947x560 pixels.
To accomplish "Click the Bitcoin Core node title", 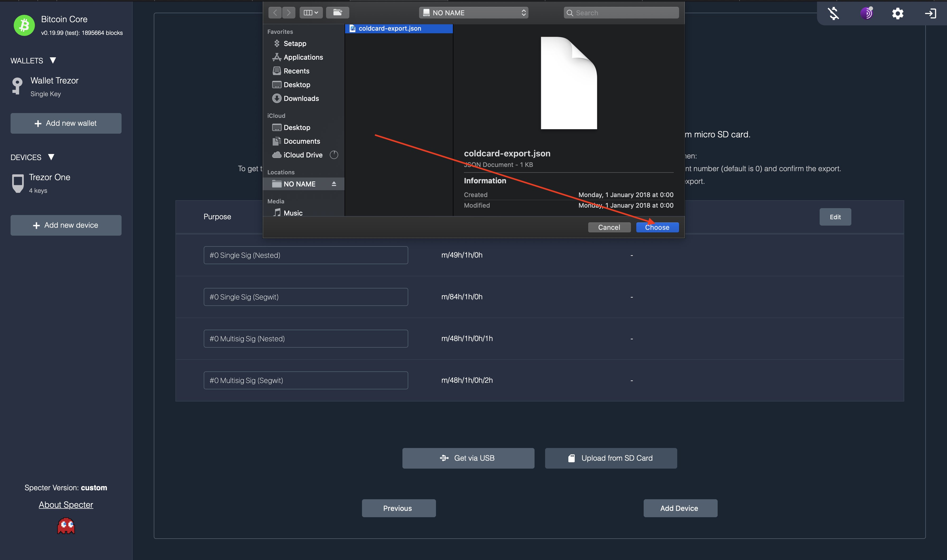I will pyautogui.click(x=64, y=19).
